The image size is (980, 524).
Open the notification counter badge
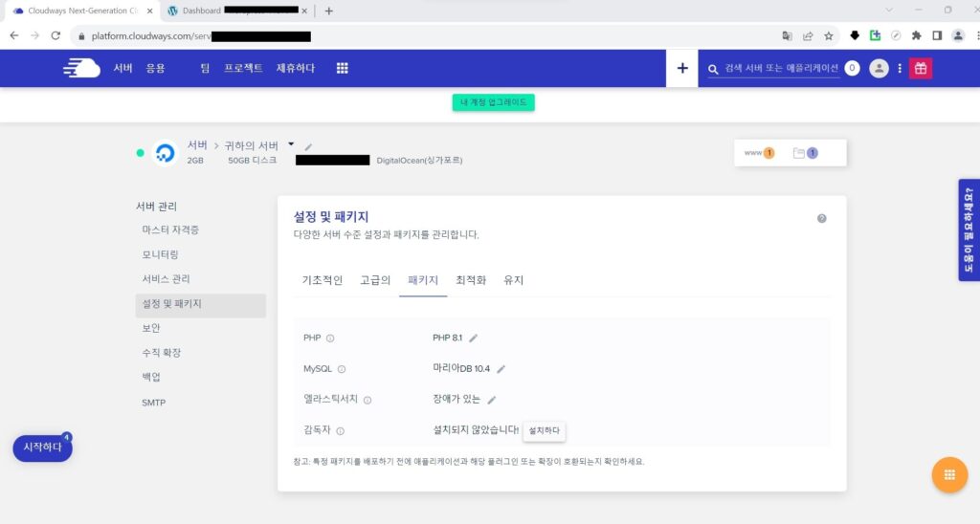852,68
